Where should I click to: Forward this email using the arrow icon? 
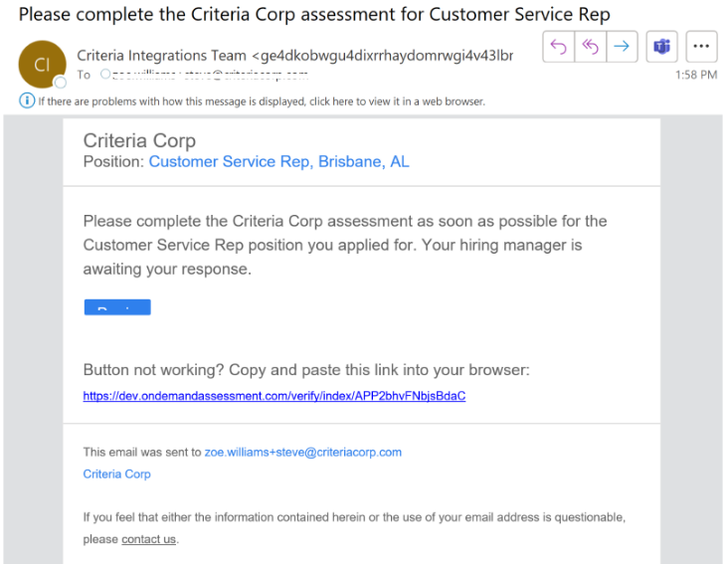point(623,47)
